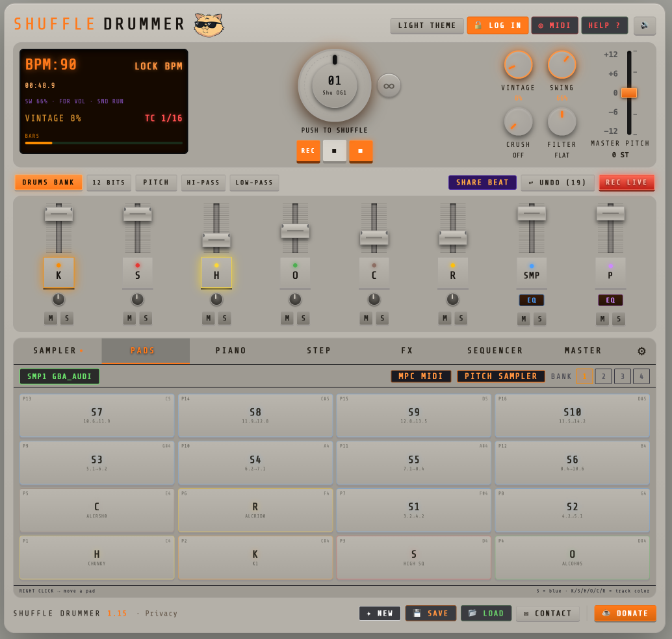Trigger the K pad labeled K1
The height and width of the screenshot is (639, 672).
255,558
